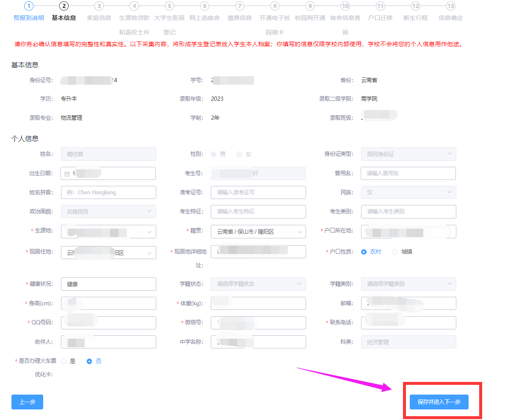Click the step 13 信息确定 circle
The image size is (505, 420).
tap(450, 6)
